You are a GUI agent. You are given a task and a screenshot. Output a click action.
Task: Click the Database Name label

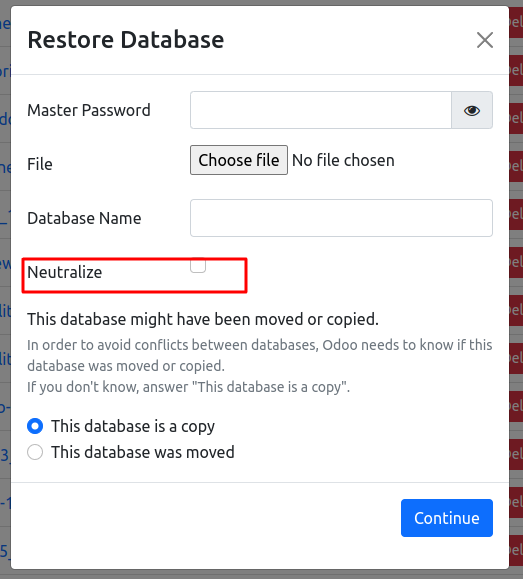[84, 218]
